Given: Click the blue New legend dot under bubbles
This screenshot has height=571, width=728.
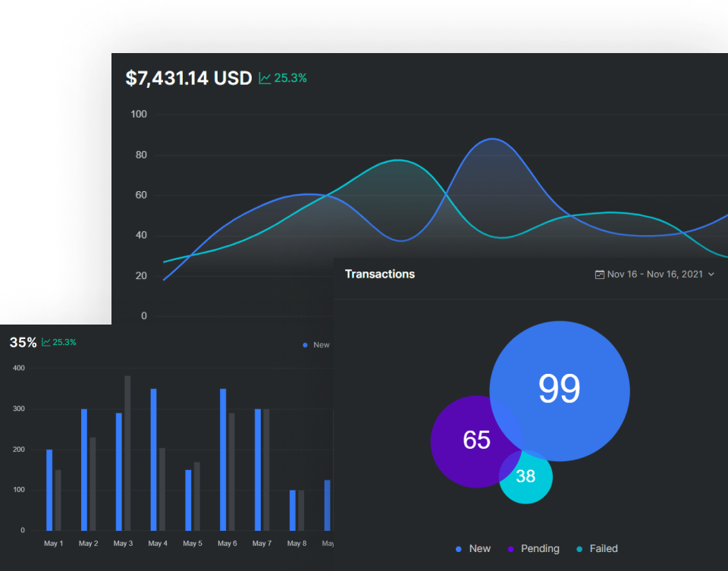Looking at the screenshot, I should (x=459, y=549).
